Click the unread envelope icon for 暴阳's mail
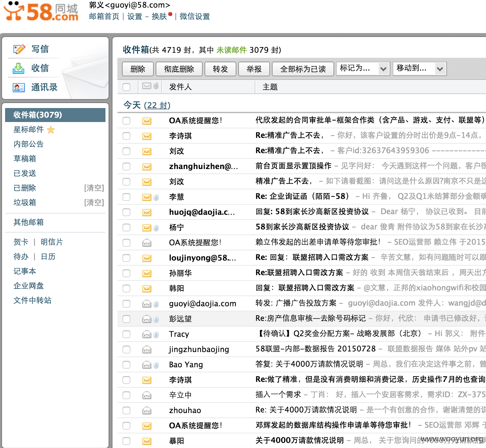Viewport: 486px width, 448px height. [147, 441]
